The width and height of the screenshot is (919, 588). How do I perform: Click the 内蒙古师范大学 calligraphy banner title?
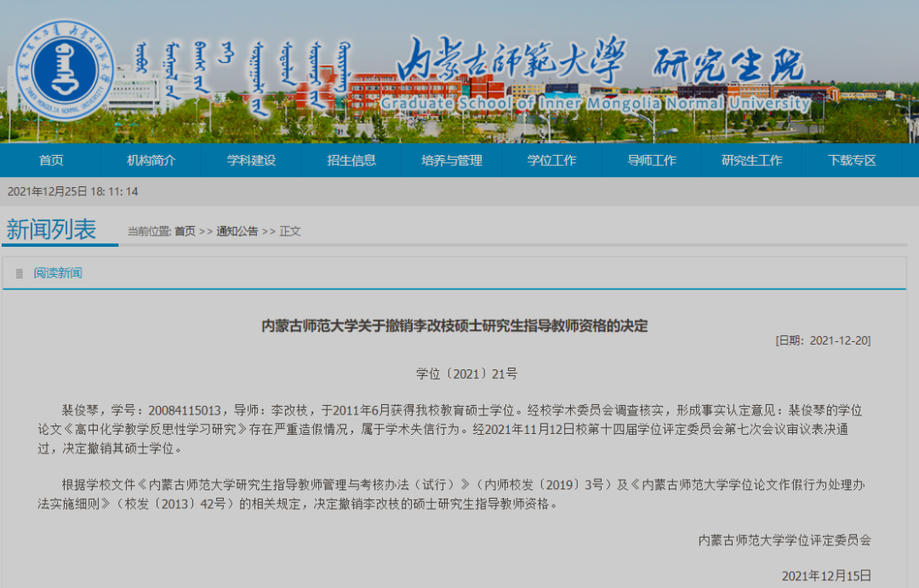coord(511,59)
